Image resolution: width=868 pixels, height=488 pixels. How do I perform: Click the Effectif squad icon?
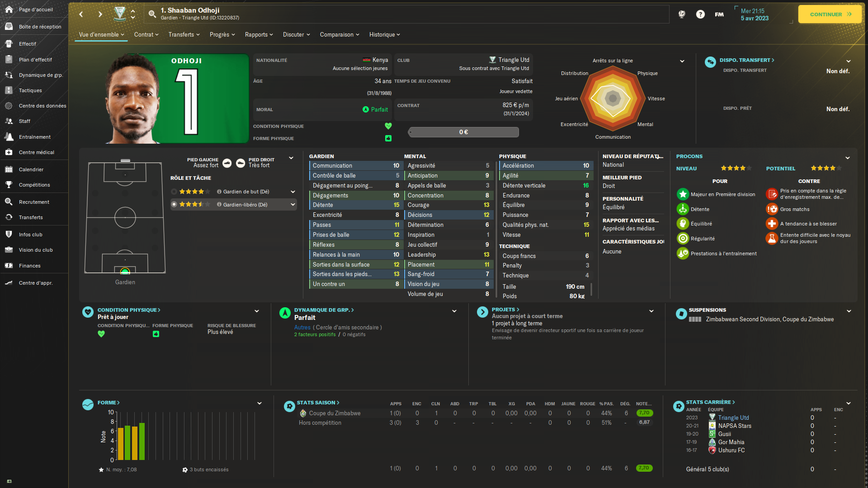point(9,44)
